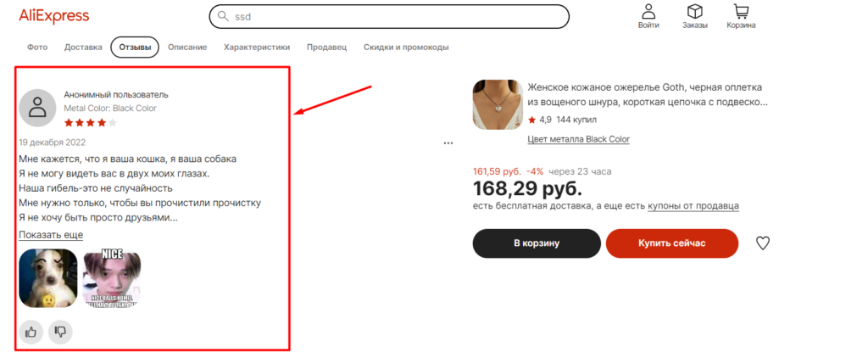Open the Заказы orders box icon
Viewport: 868px width, 352px height.
tap(695, 12)
